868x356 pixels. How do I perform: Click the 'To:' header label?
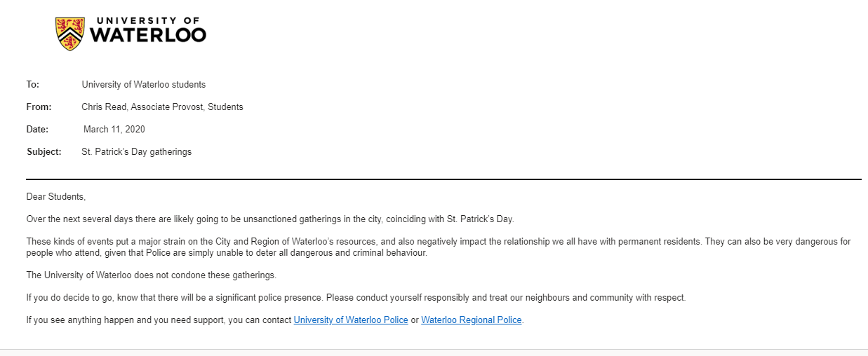point(33,85)
